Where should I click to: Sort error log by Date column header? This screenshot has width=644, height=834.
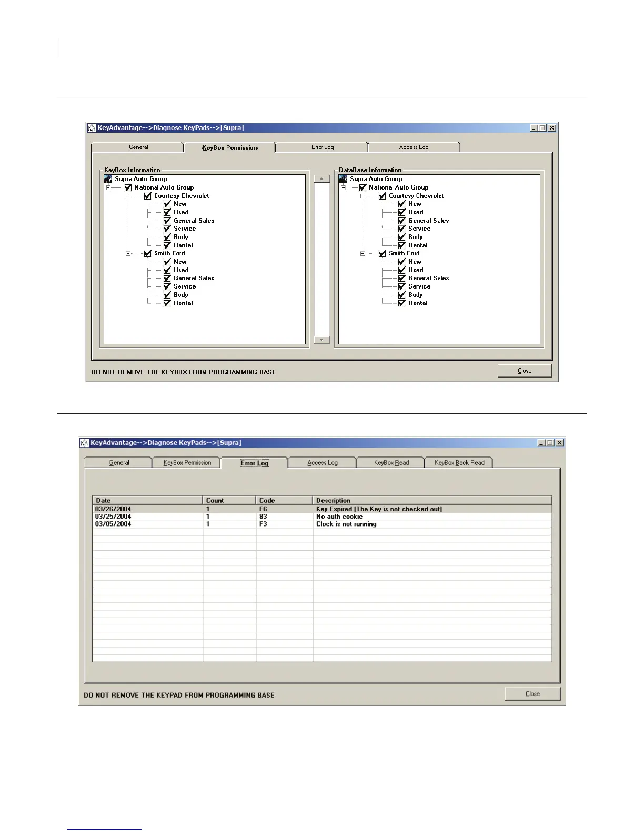pyautogui.click(x=148, y=500)
